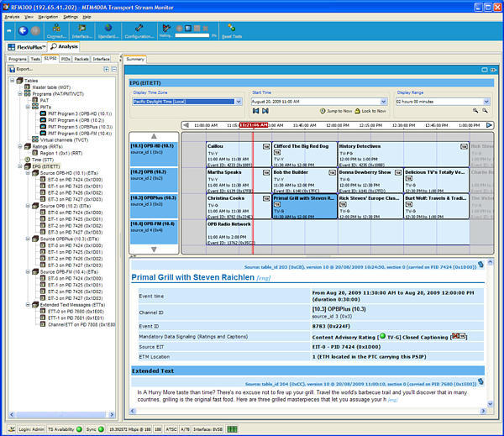
Task: Open the Configuration toolbar icon
Action: [x=140, y=29]
